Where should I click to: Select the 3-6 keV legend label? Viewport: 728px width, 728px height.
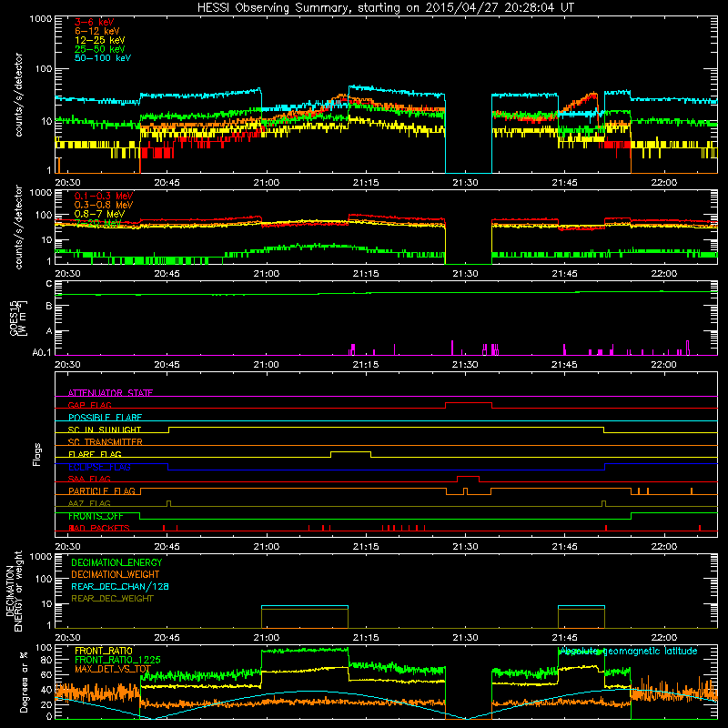pos(94,22)
